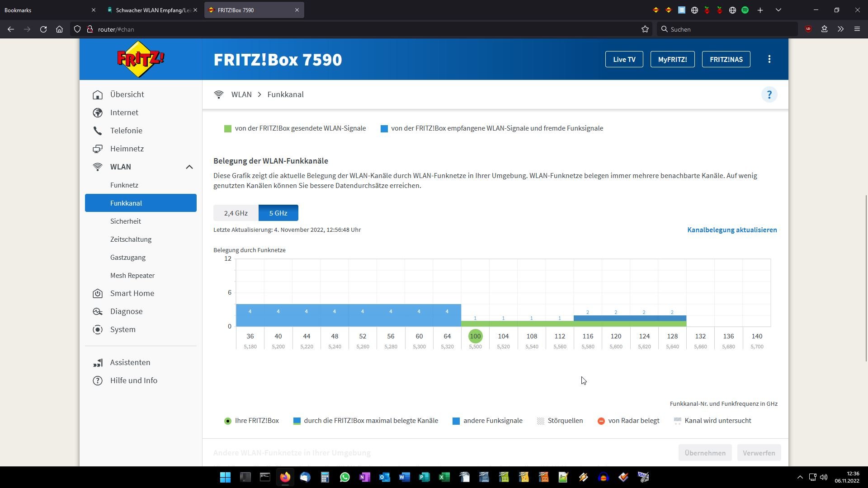Select the 5 GHz band button
868x488 pixels.
pyautogui.click(x=278, y=213)
